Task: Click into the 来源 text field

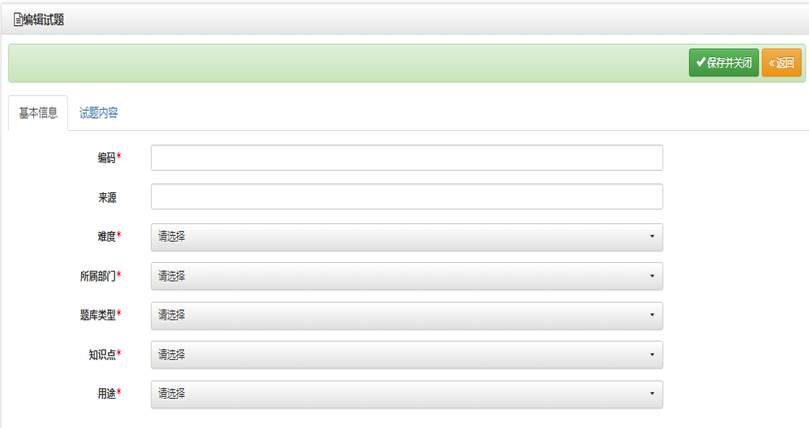Action: click(406, 197)
